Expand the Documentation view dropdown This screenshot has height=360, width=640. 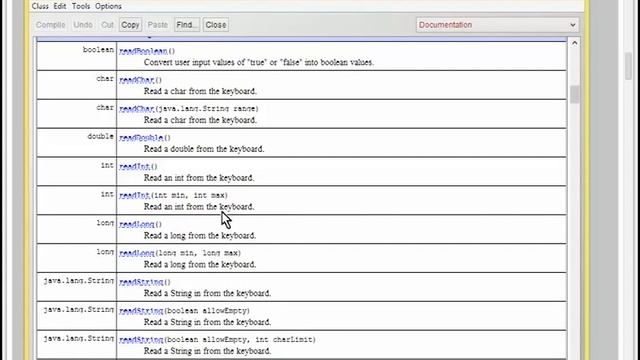[497, 25]
